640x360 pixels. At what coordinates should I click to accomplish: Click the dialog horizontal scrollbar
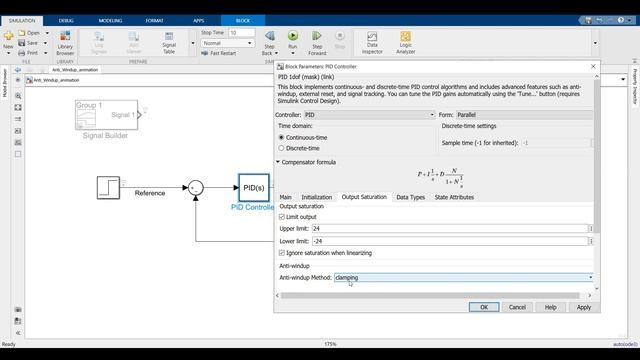tap(430, 296)
